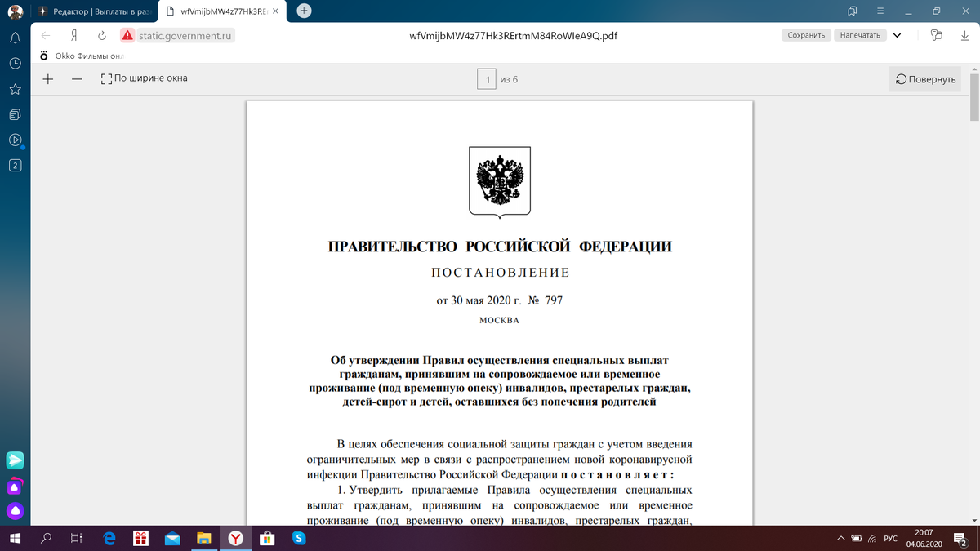This screenshot has width=980, height=551.
Task: Open the collections icon in the sidebar
Action: (15, 113)
